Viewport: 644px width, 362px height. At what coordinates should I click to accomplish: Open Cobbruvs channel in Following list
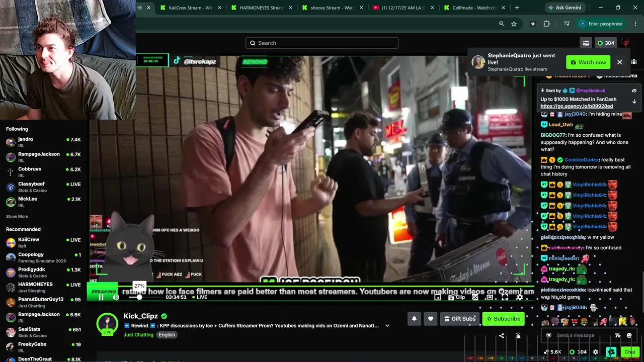(43, 172)
